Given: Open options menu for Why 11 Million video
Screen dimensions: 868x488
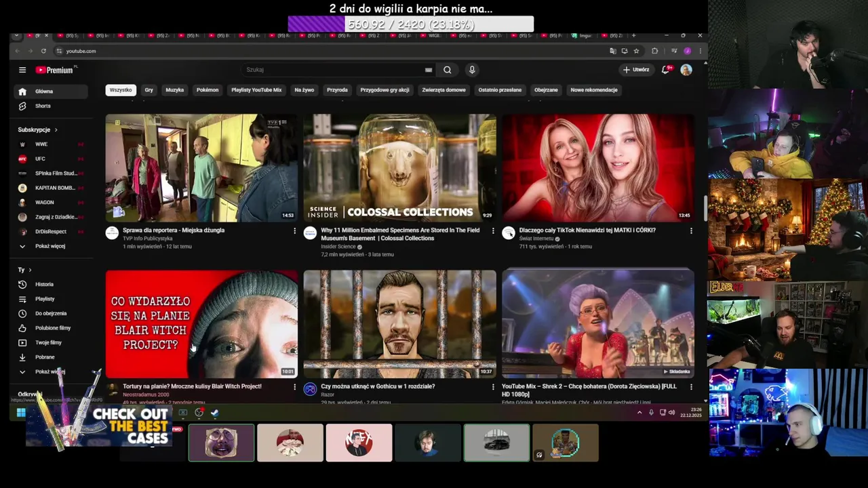Looking at the screenshot, I should click(x=493, y=231).
